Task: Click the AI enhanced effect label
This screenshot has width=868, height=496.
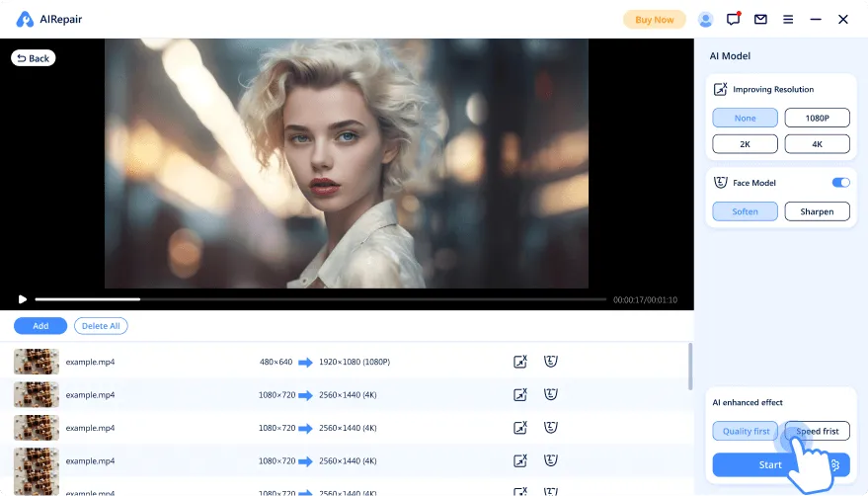Action: pos(748,402)
